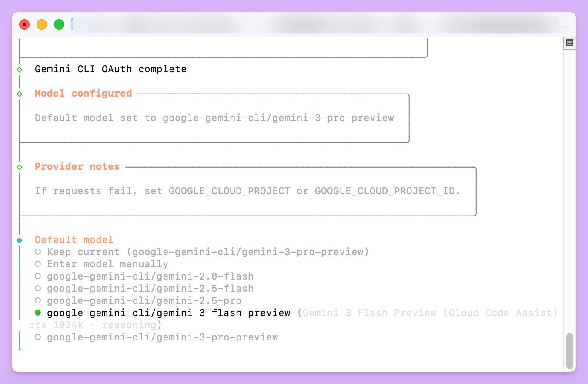Close the terminal window with the red button
The height and width of the screenshot is (384, 588).
click(24, 24)
